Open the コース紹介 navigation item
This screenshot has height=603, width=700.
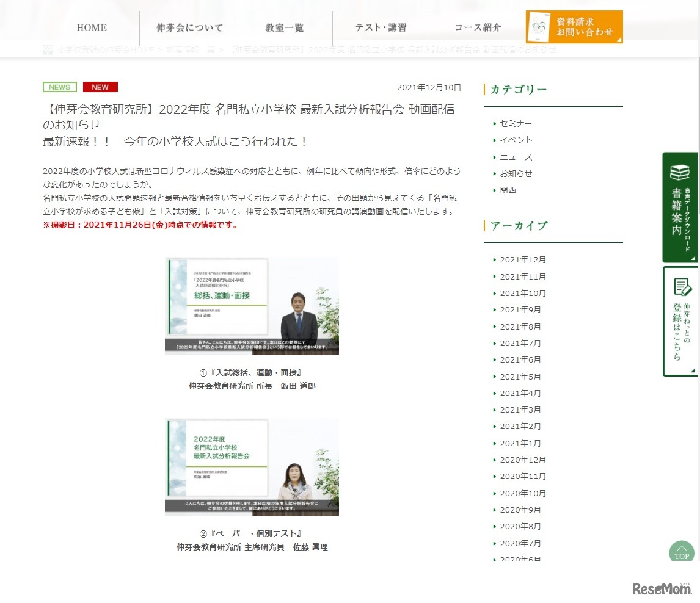pyautogui.click(x=478, y=28)
